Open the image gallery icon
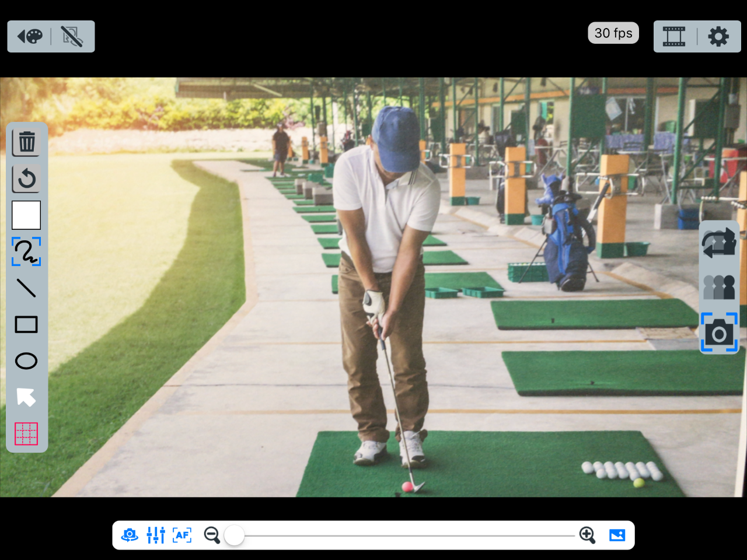The width and height of the screenshot is (747, 560). point(617,535)
